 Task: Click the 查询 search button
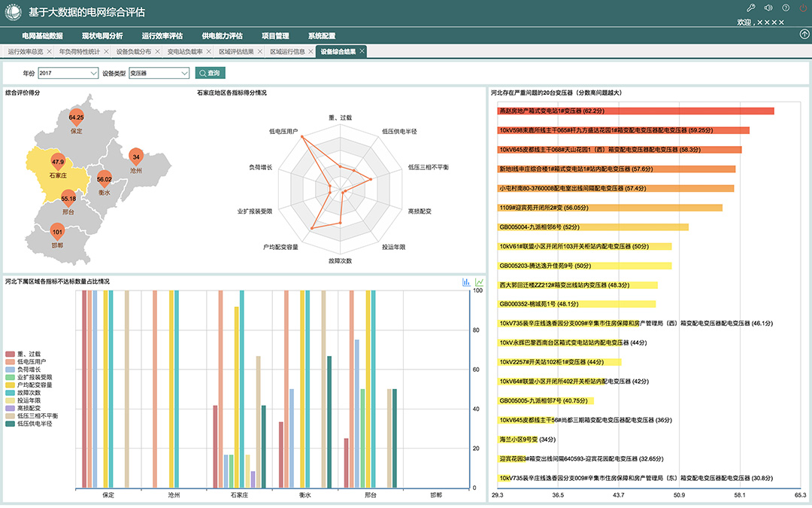tap(210, 73)
